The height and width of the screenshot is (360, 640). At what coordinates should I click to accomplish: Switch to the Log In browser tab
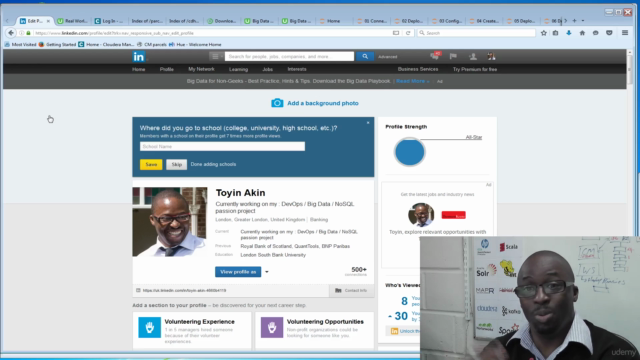(x=109, y=21)
